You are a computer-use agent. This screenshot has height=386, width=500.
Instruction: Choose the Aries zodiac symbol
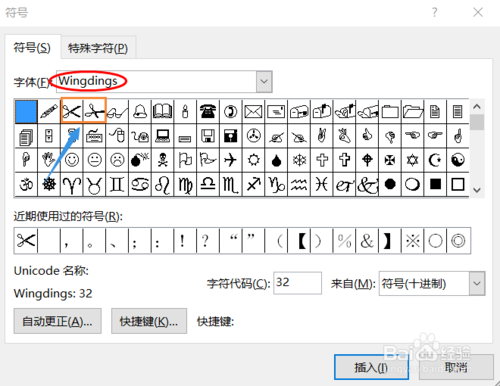pyautogui.click(x=72, y=184)
